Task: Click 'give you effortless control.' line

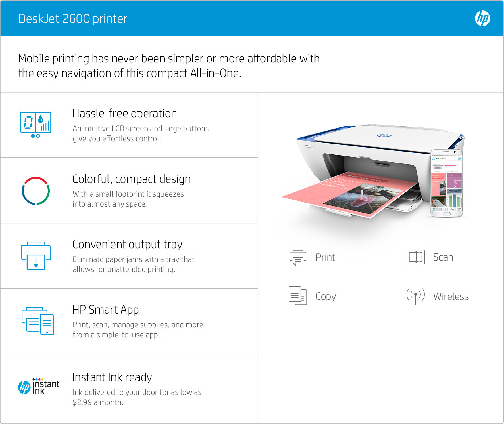Action: coord(117,139)
